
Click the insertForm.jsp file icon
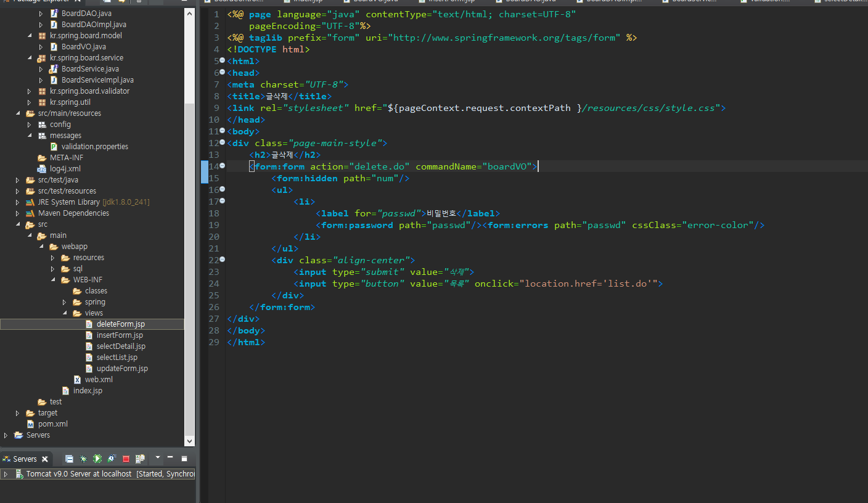click(89, 335)
